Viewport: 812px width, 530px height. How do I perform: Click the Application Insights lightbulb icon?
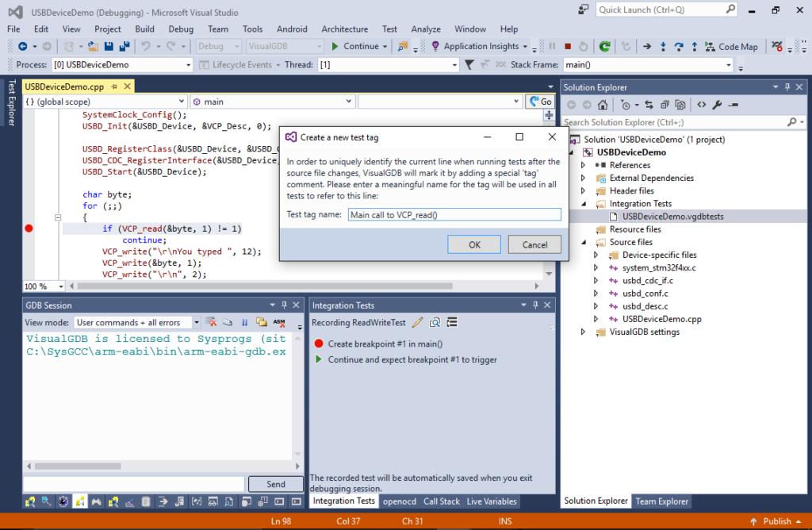point(435,46)
